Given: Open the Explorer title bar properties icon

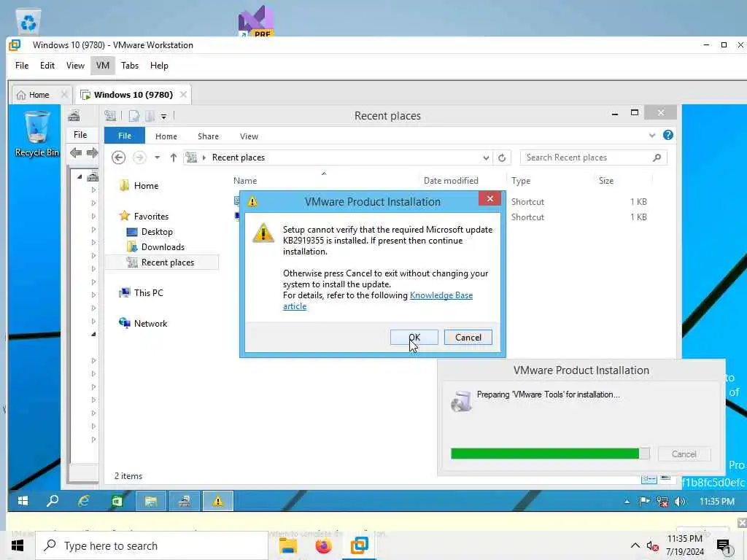Looking at the screenshot, I should pos(110,115).
